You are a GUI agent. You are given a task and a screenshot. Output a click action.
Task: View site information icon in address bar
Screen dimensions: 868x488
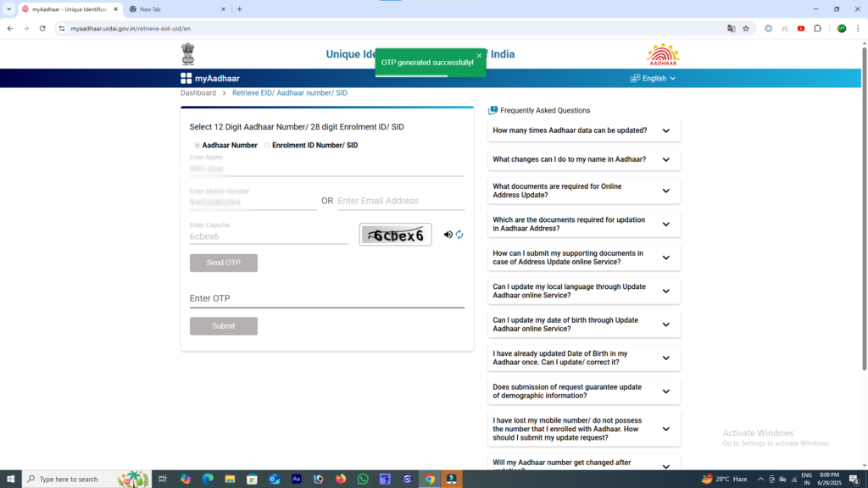(61, 29)
